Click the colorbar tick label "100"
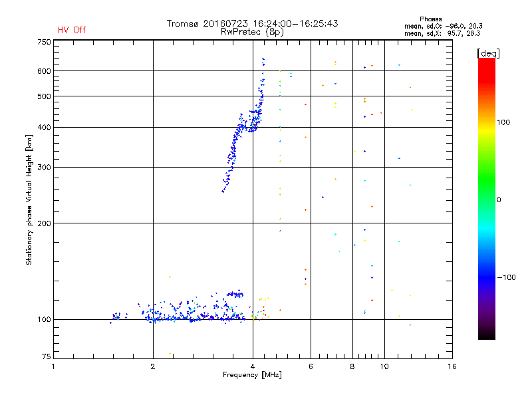532x399 pixels. point(503,122)
